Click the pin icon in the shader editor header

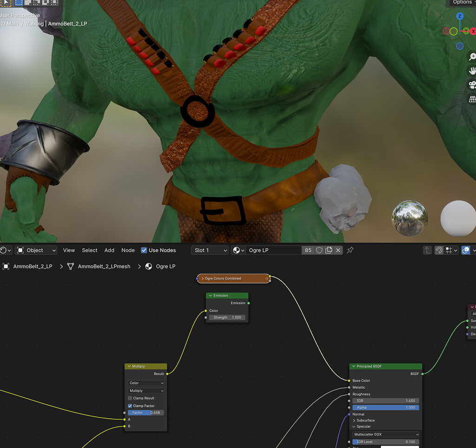tap(350, 250)
